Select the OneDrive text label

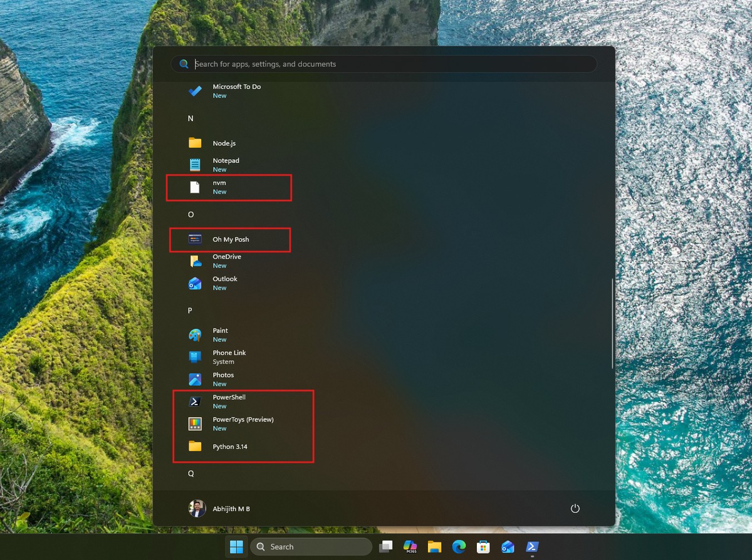pyautogui.click(x=227, y=257)
